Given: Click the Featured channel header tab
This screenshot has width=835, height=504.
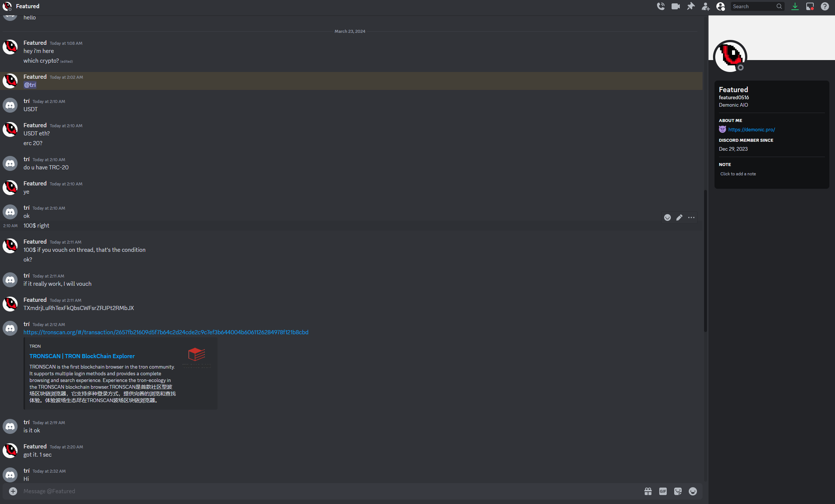Looking at the screenshot, I should 28,6.
